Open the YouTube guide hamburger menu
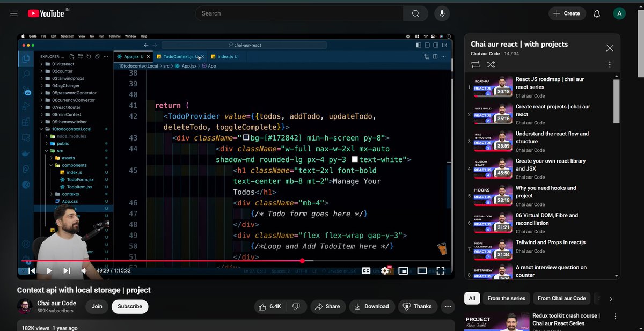Viewport: 644px width, 331px height. coord(14,13)
